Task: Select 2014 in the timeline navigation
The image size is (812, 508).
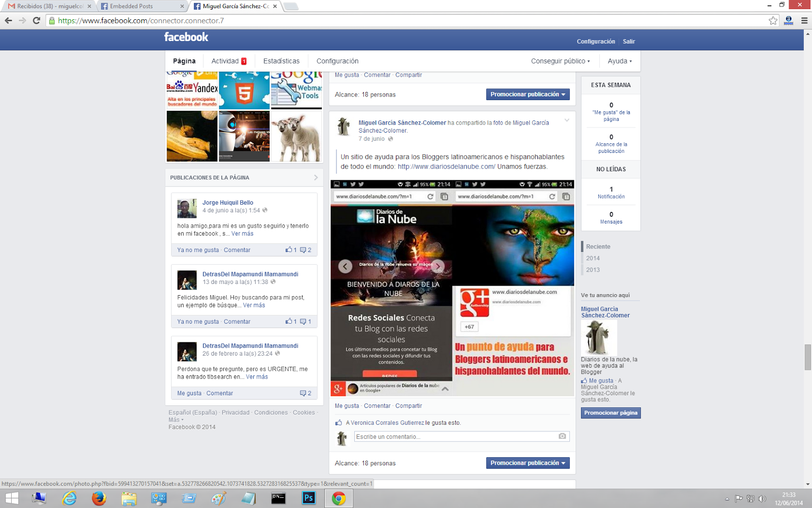Action: point(593,258)
